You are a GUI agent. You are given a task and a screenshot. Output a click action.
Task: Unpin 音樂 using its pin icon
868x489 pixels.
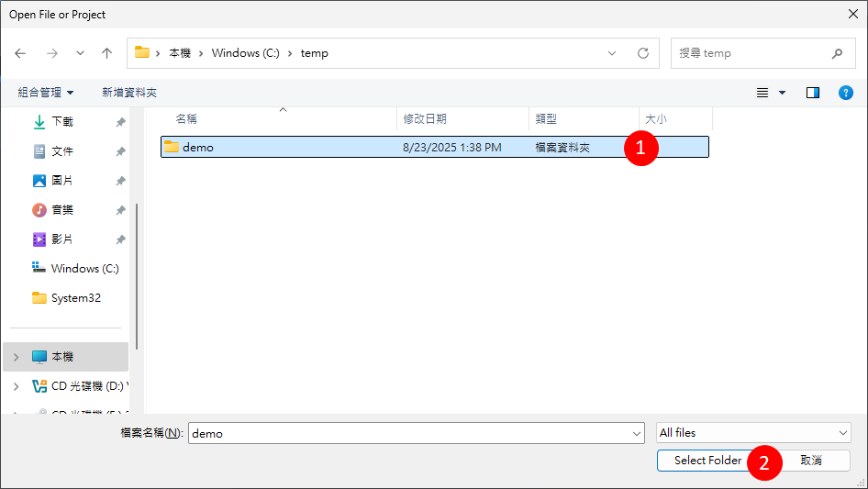(120, 210)
